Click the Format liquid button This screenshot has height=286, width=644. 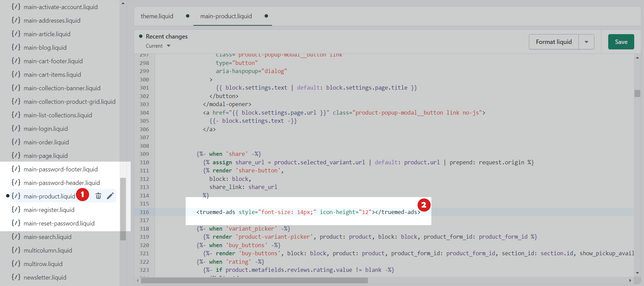click(x=554, y=42)
